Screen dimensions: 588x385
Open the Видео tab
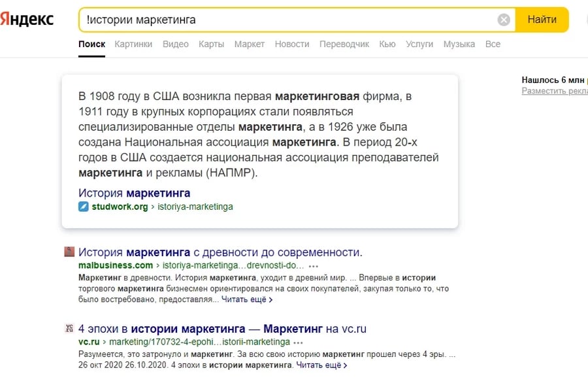(176, 44)
